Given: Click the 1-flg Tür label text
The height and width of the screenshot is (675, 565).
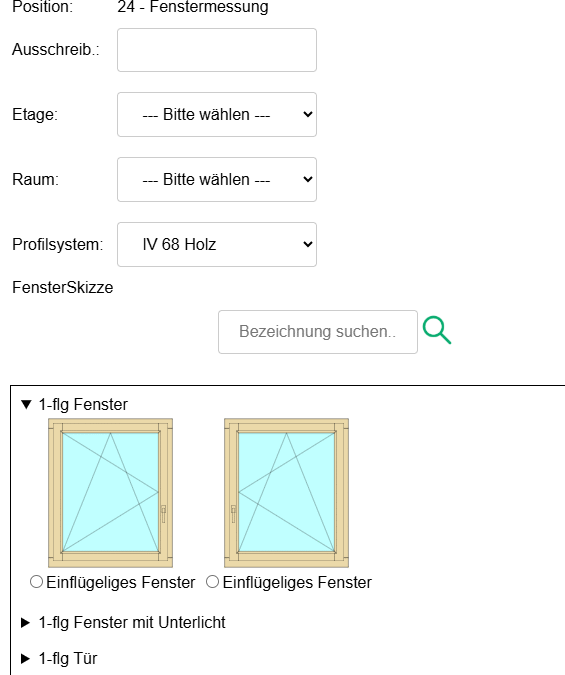Looking at the screenshot, I should 68,659.
